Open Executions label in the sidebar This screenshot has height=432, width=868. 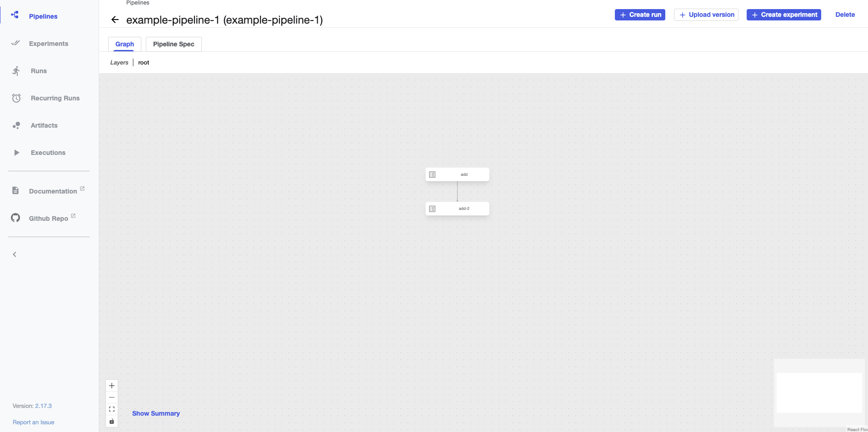[48, 153]
